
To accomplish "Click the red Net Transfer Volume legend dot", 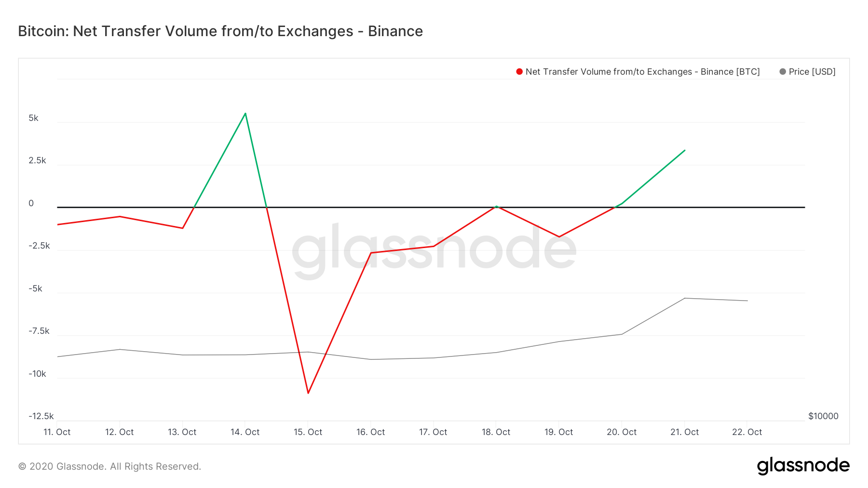I will (x=519, y=72).
